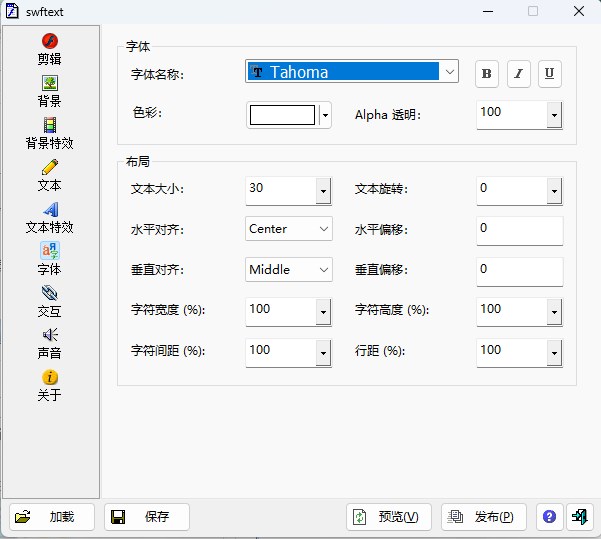601x539 pixels.
Task: Click the 字体名称 label text
Action: (157, 74)
